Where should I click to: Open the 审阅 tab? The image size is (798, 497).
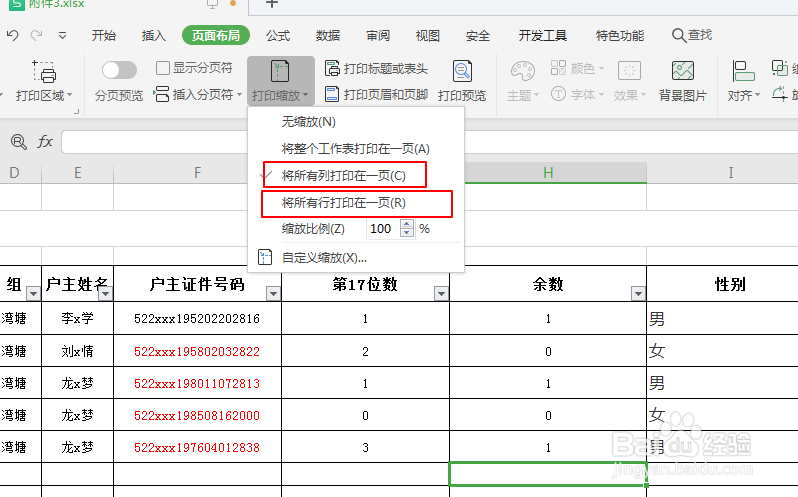tap(378, 36)
